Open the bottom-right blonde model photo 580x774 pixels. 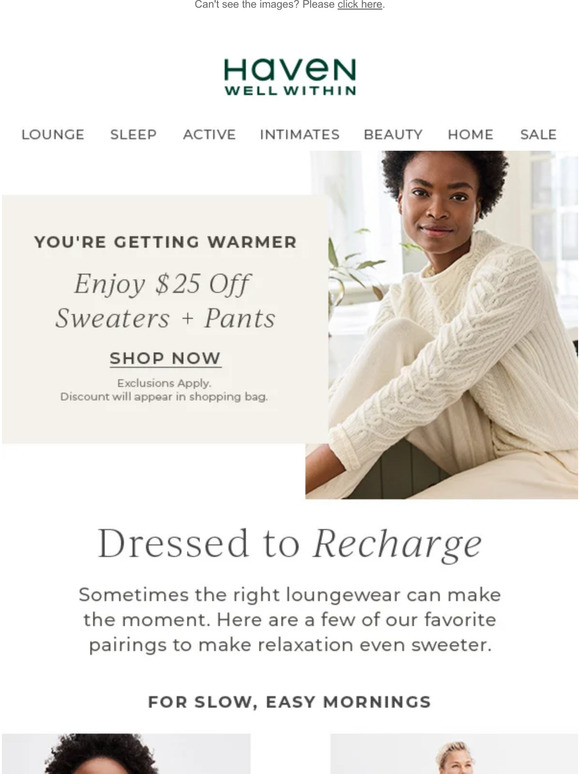tap(454, 753)
